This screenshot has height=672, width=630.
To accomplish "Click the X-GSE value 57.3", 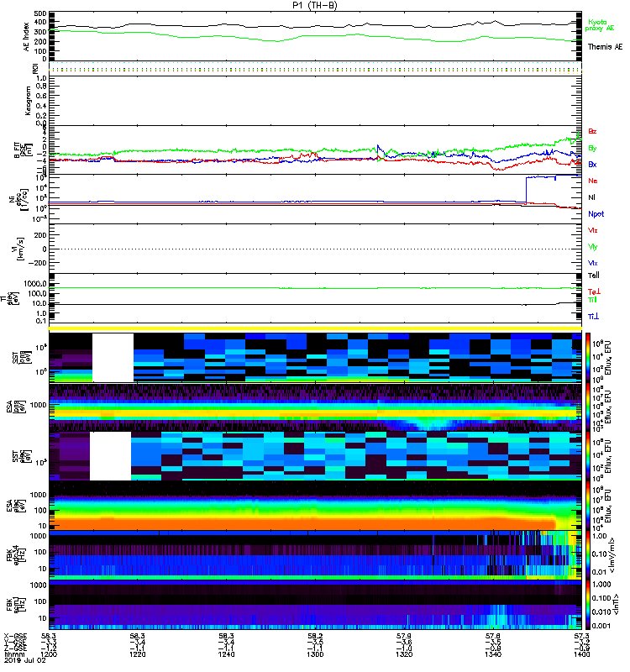I will [x=581, y=637].
